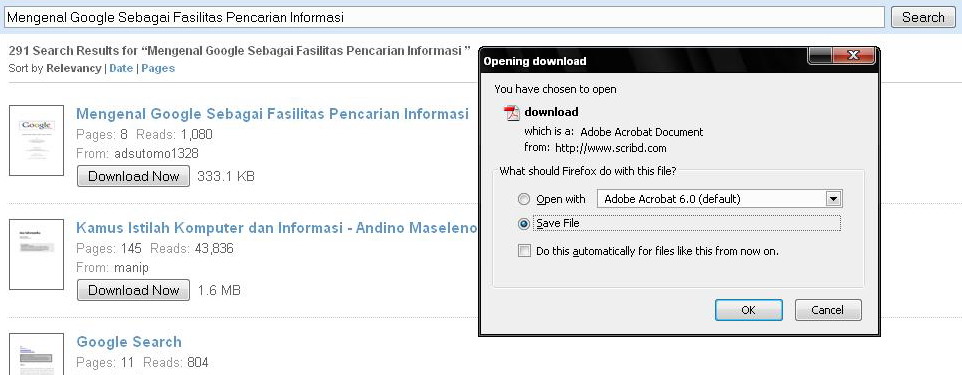The height and width of the screenshot is (375, 962).
Task: Sort results by Pages
Action: (158, 68)
